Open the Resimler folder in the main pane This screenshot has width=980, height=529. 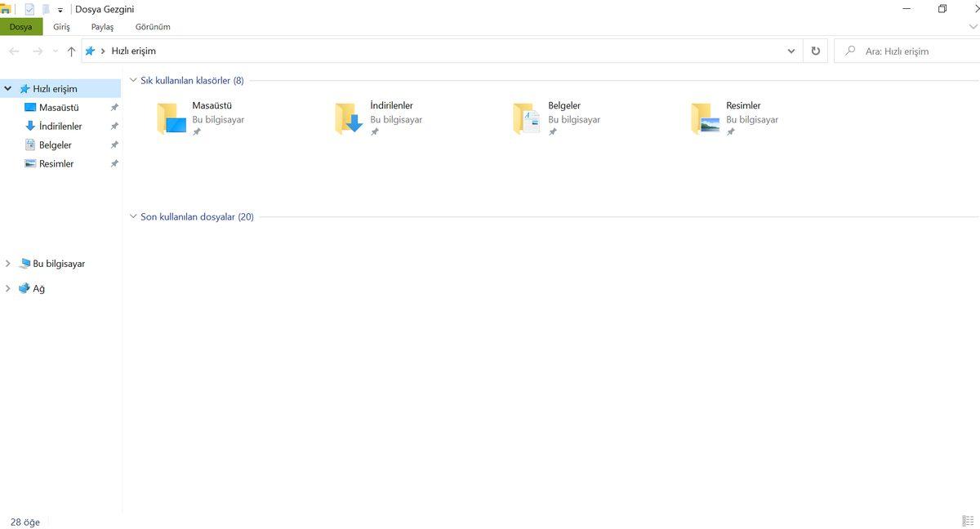pos(706,118)
